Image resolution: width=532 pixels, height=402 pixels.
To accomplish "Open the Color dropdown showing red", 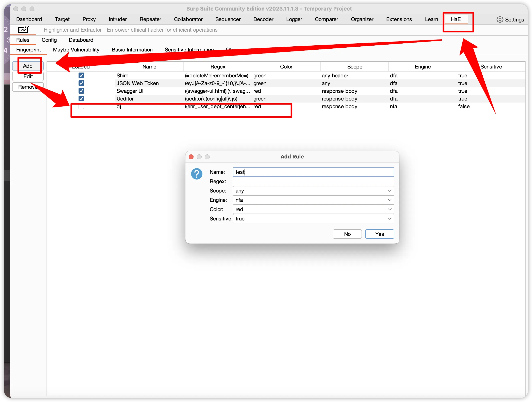I will (x=313, y=210).
